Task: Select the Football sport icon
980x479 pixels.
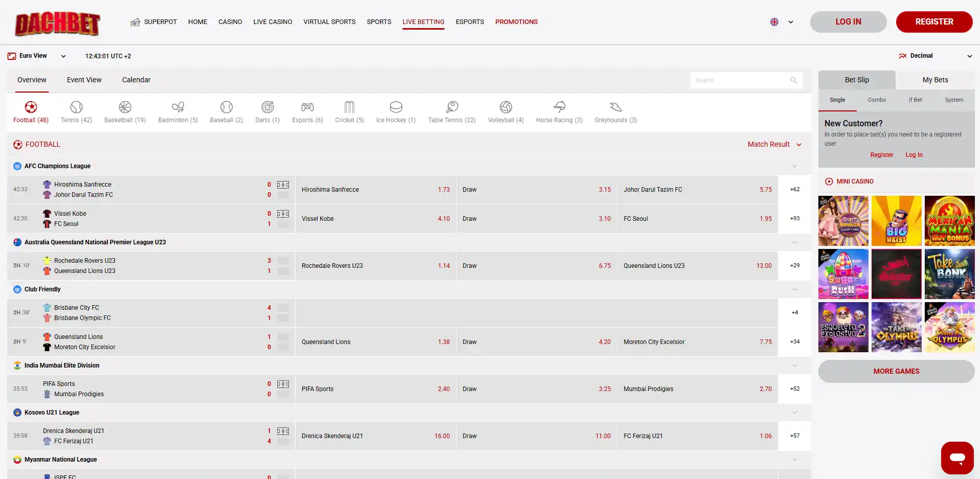Action: 31,107
